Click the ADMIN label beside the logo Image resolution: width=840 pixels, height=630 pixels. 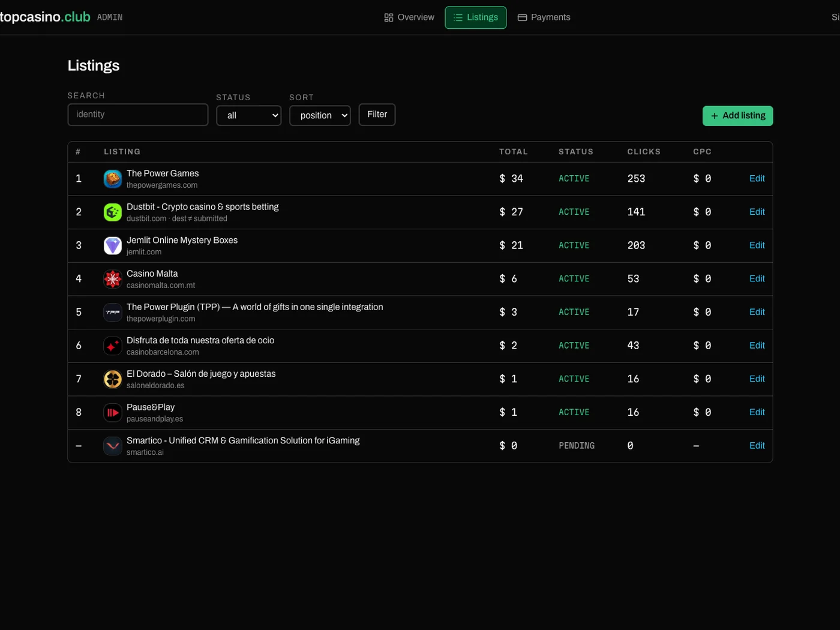point(110,17)
